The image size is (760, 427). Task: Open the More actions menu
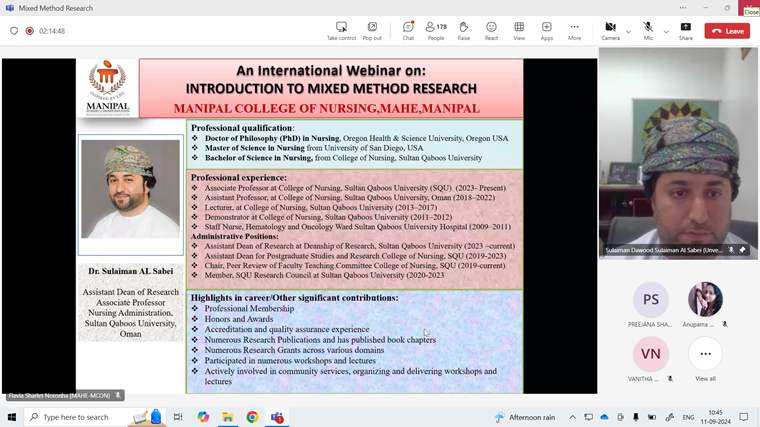pos(574,31)
